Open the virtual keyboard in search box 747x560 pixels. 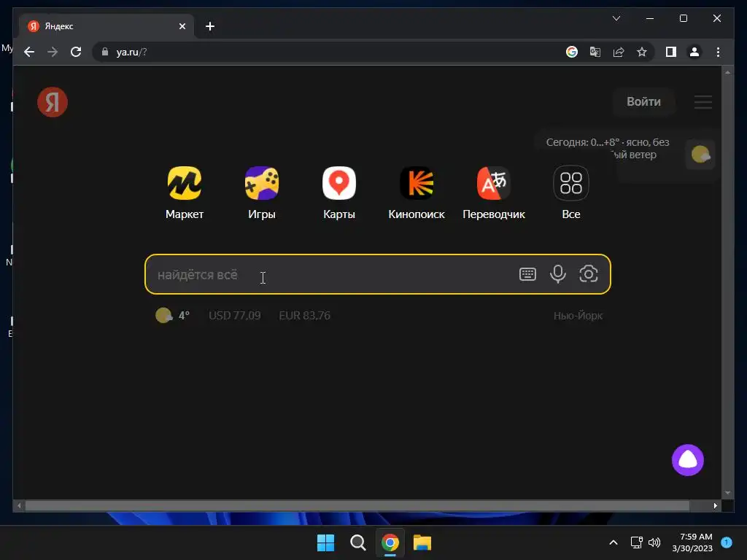coord(527,274)
